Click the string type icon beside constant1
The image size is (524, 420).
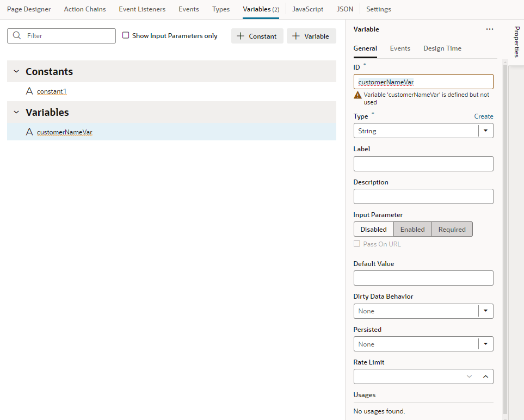click(29, 91)
